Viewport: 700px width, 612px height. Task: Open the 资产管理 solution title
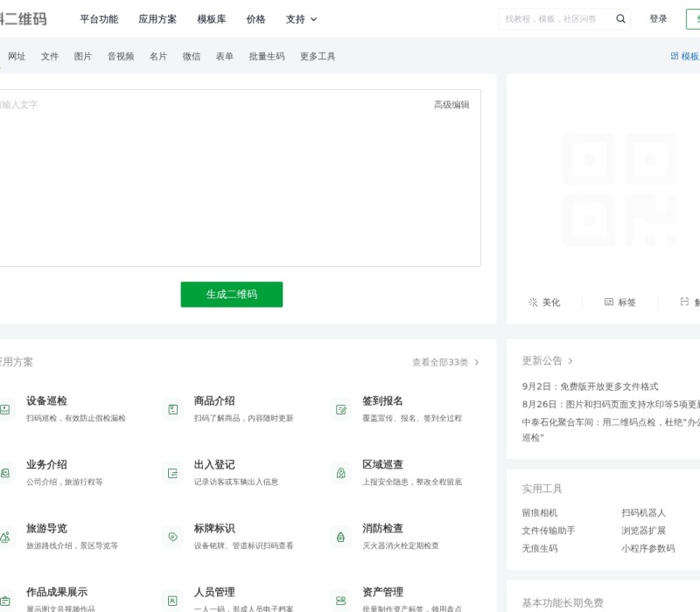click(x=382, y=593)
